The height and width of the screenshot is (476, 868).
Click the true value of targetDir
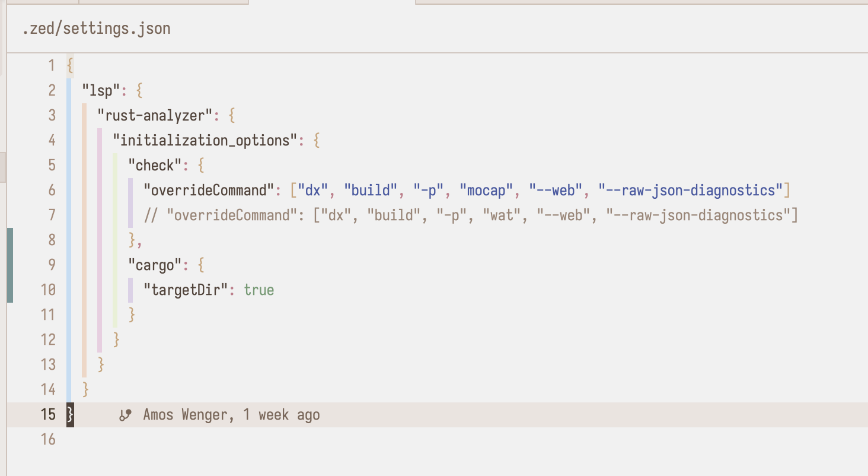pos(259,290)
